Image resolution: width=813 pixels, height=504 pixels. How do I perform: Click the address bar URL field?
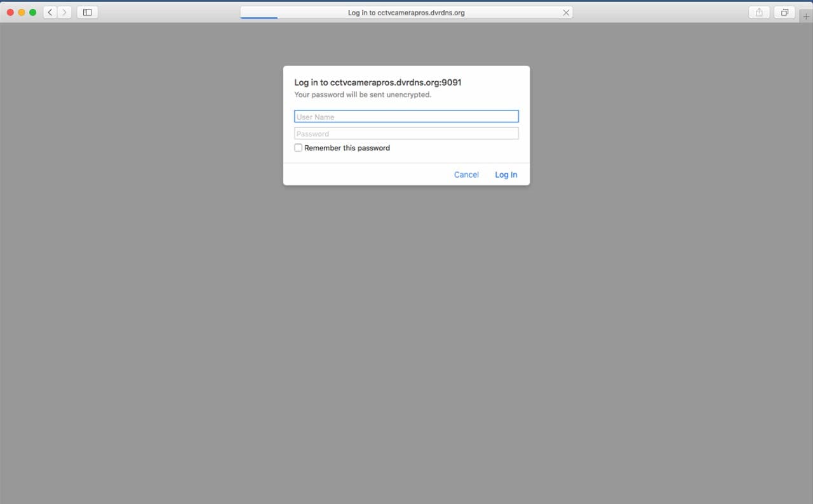pyautogui.click(x=406, y=13)
